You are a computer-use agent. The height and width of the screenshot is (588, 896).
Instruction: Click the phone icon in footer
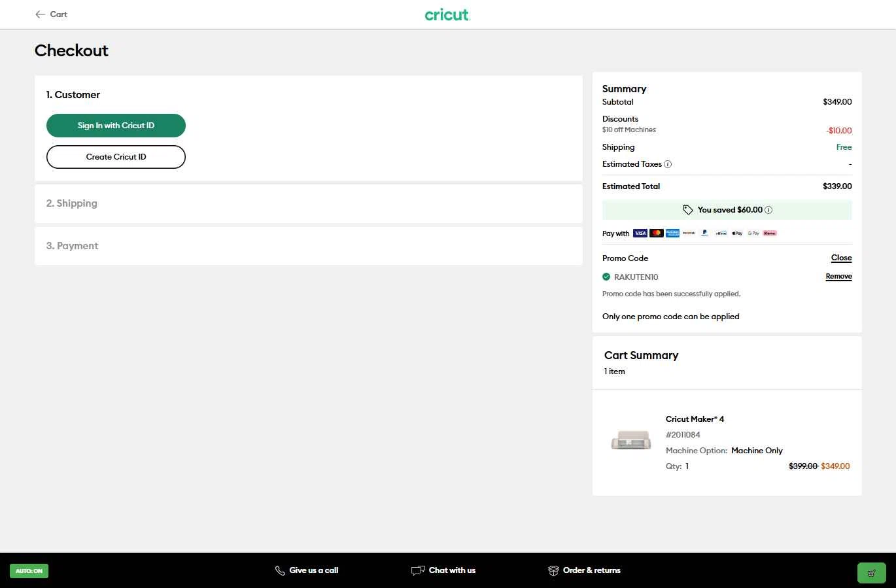tap(280, 570)
